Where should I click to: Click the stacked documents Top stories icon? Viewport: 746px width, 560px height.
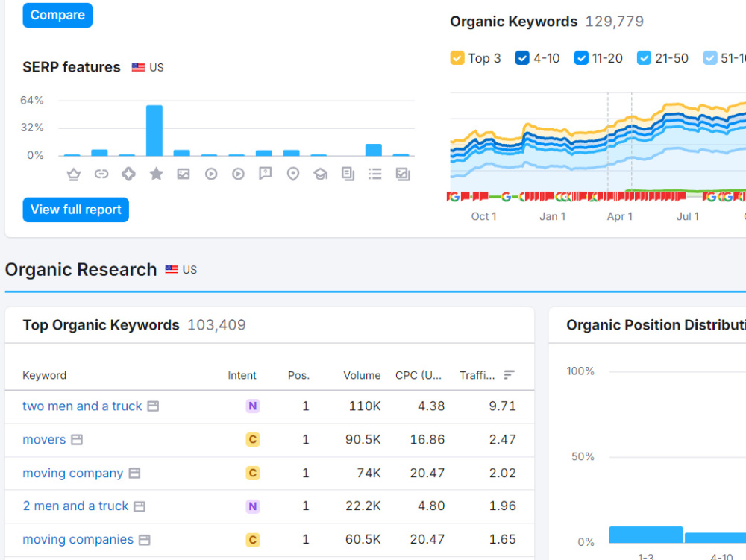348,174
